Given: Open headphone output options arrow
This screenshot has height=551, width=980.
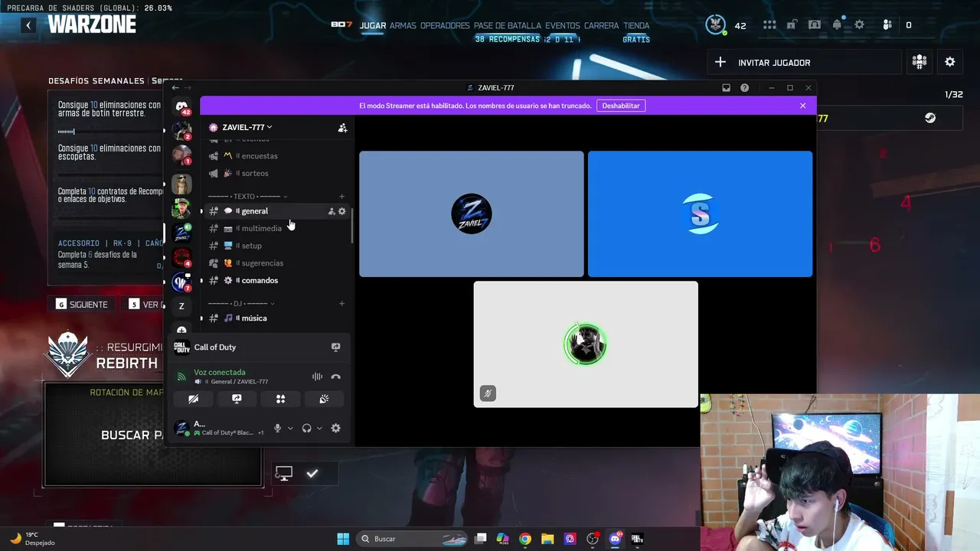Looking at the screenshot, I should pyautogui.click(x=319, y=429).
